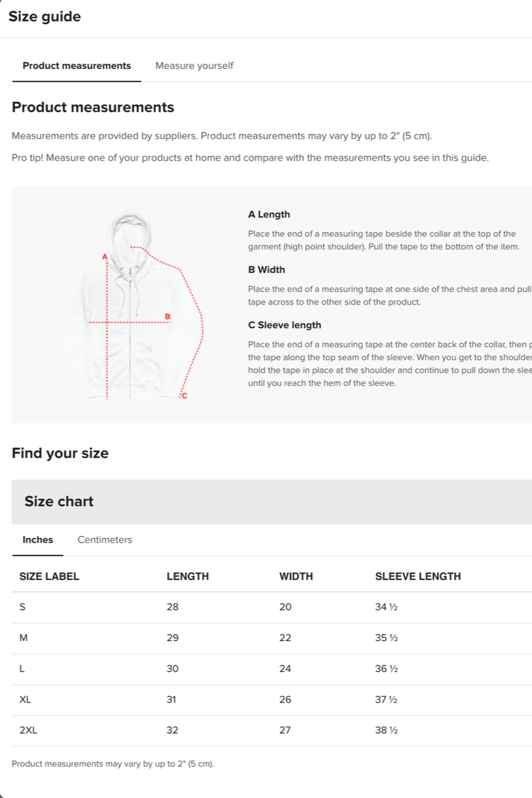Select the S size row
Screen dimensions: 532x798
(272, 607)
